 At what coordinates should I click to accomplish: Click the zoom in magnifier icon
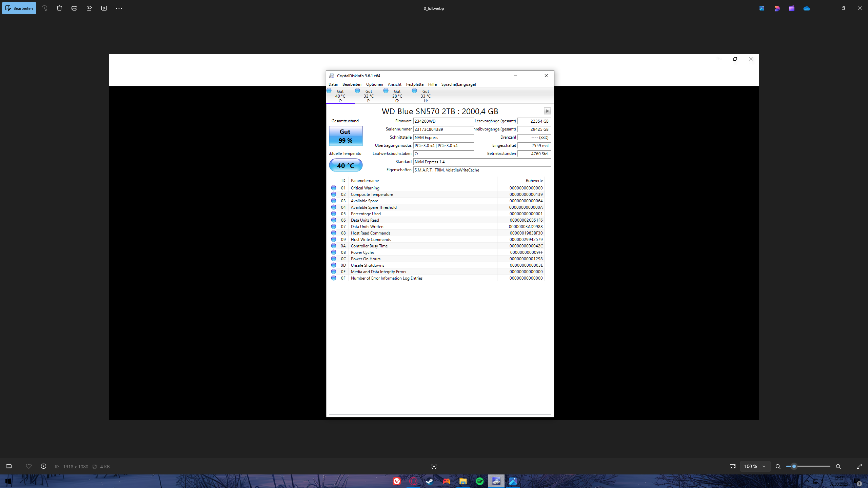[x=838, y=466]
